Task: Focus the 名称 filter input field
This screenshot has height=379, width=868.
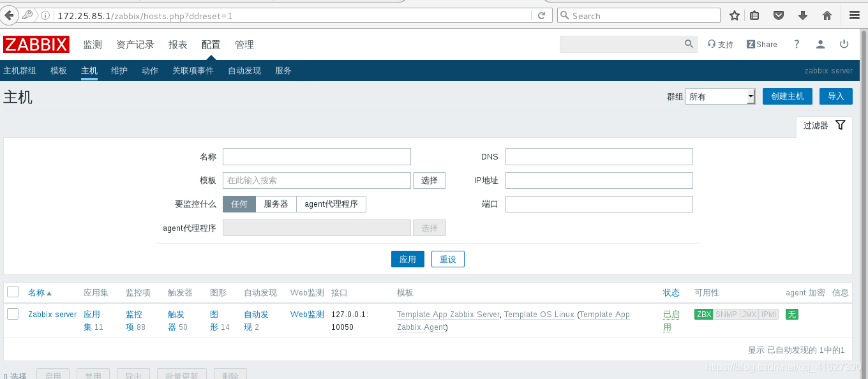Action: (317, 156)
